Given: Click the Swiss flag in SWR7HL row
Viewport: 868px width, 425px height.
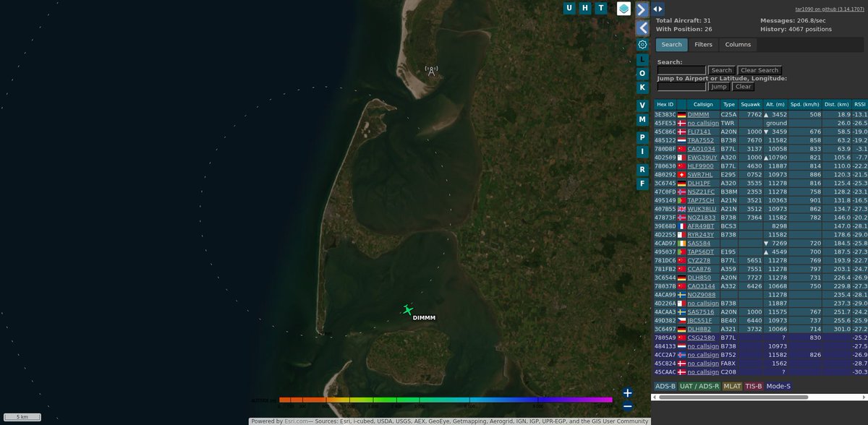Looking at the screenshot, I should click(x=681, y=175).
